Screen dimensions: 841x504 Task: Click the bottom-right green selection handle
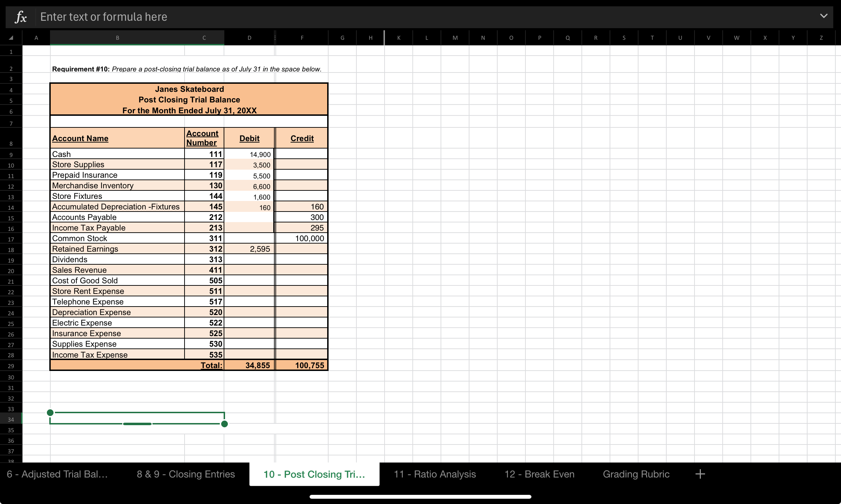(224, 424)
